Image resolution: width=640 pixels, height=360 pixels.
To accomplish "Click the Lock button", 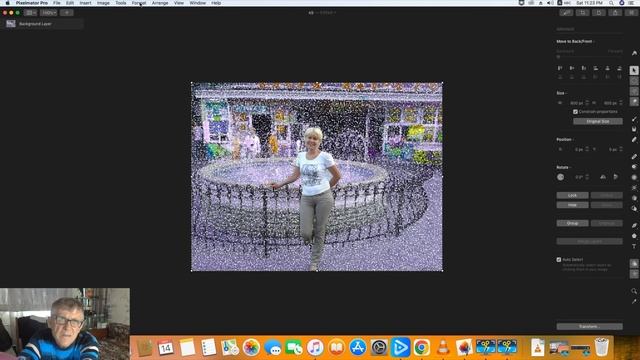I will [x=572, y=196].
